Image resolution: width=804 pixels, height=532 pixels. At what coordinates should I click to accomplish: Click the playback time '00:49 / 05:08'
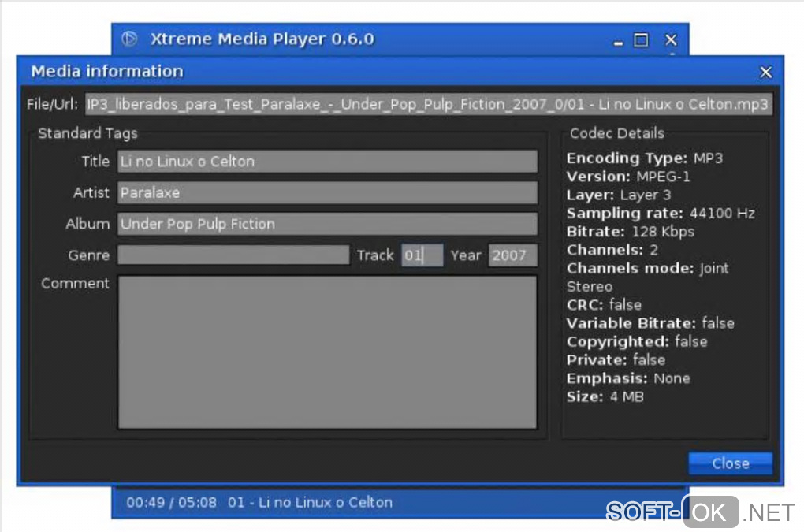pyautogui.click(x=171, y=502)
